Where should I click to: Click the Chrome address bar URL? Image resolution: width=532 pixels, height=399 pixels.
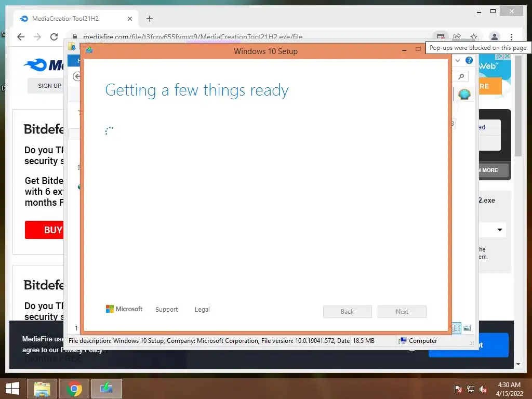pyautogui.click(x=193, y=37)
